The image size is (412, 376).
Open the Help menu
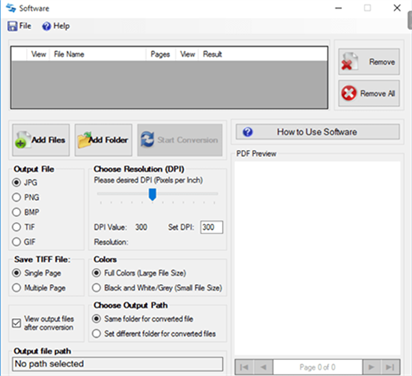tap(56, 26)
